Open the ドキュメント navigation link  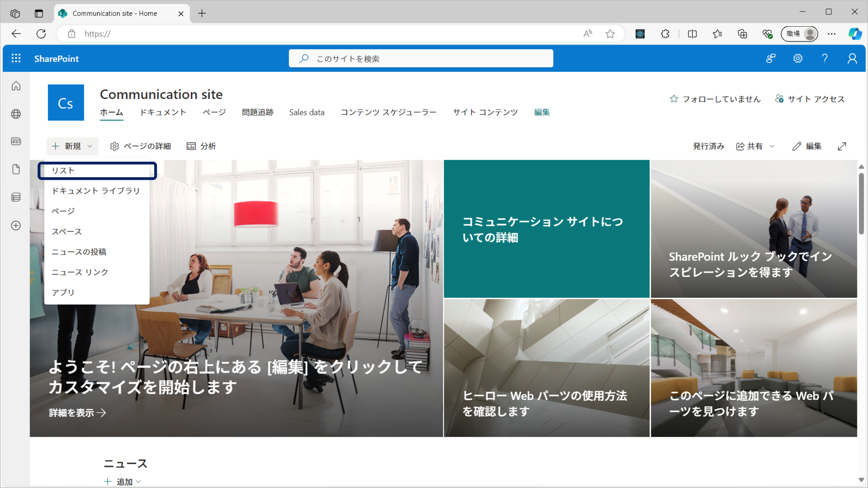163,112
